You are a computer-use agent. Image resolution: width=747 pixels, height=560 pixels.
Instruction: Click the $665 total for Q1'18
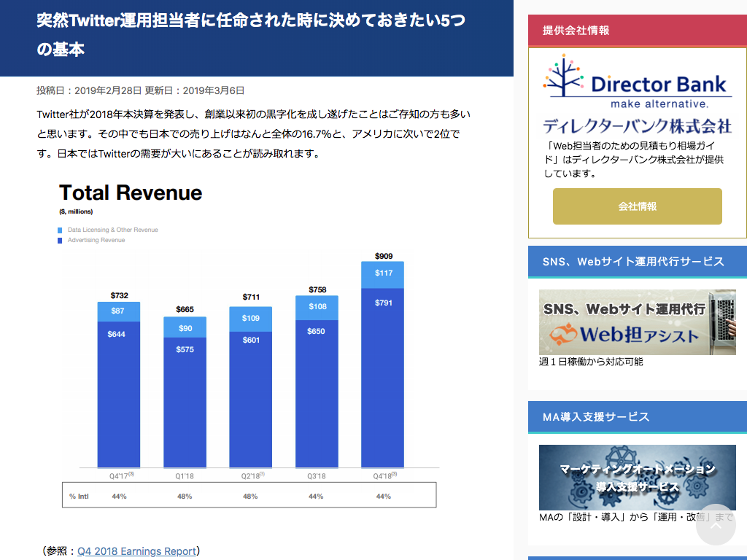[185, 309]
